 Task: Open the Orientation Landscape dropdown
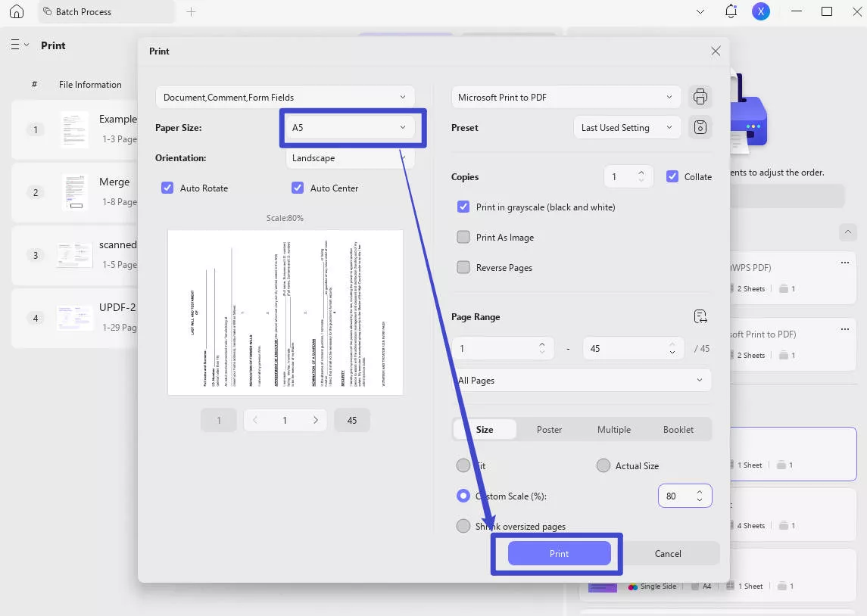click(x=350, y=158)
